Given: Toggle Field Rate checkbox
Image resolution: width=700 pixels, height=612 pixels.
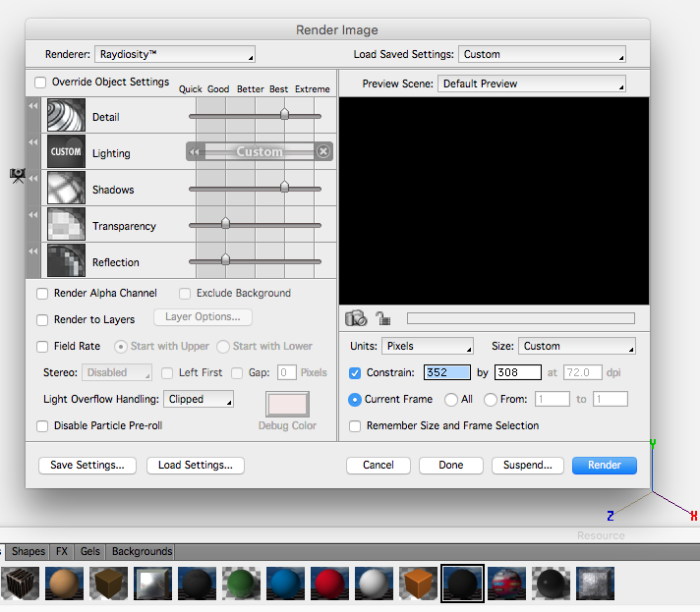Looking at the screenshot, I should (42, 347).
